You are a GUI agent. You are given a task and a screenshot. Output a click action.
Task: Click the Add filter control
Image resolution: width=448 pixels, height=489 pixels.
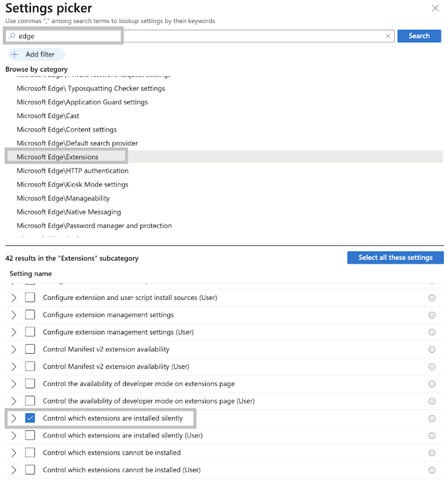[35, 54]
